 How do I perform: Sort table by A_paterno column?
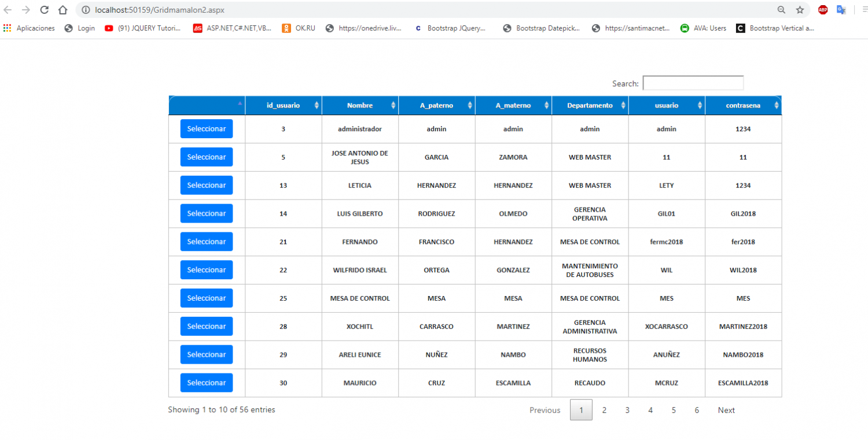[437, 105]
